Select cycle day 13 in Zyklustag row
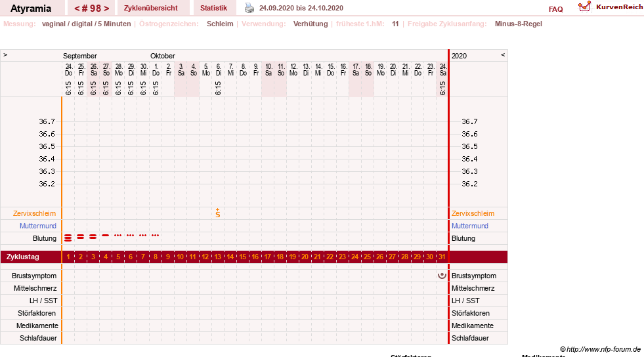 [x=218, y=257]
